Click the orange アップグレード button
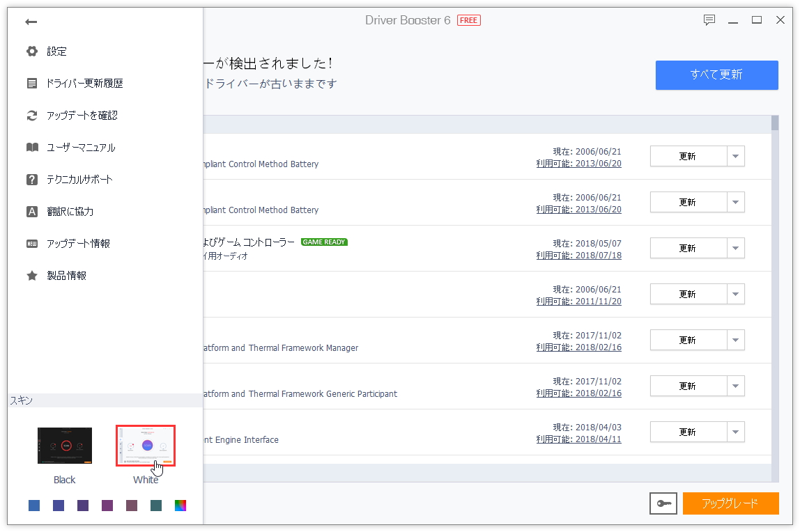Image resolution: width=800 pixels, height=532 pixels. pyautogui.click(x=730, y=503)
